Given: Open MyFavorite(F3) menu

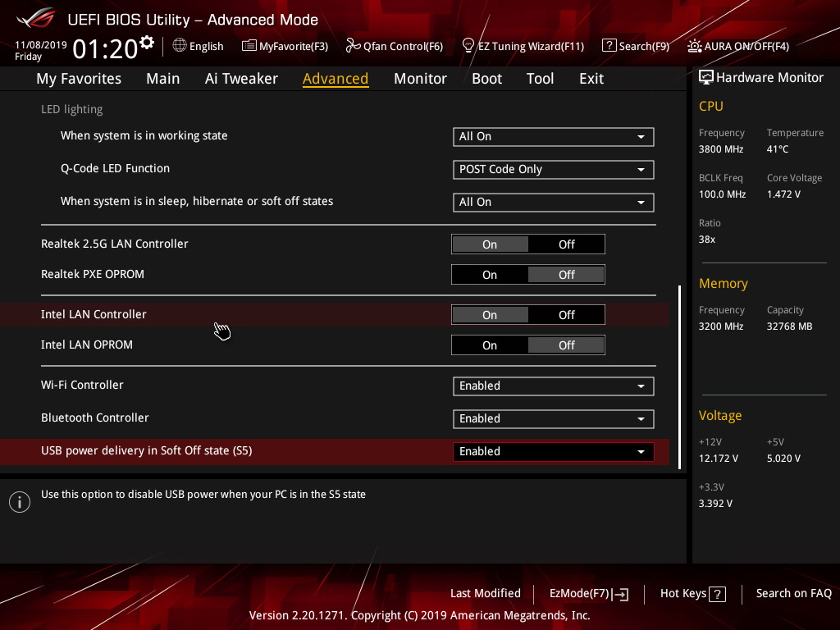Looking at the screenshot, I should [285, 46].
